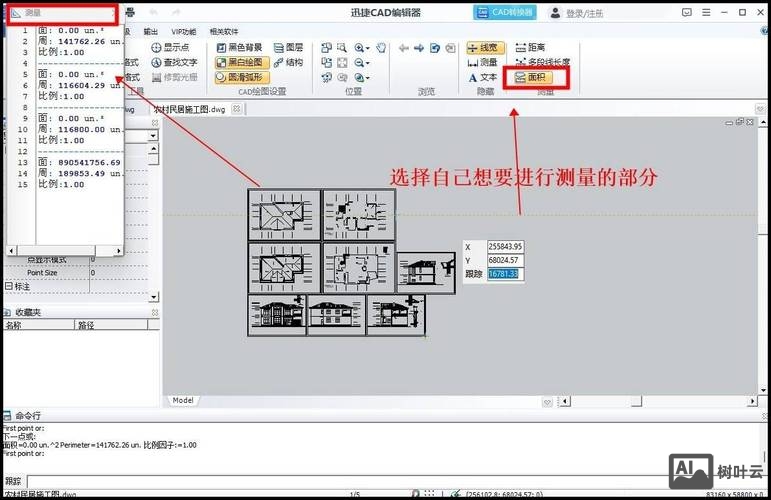Click the 周: 189853.49 measurement row
771x500 pixels.
coord(80,173)
